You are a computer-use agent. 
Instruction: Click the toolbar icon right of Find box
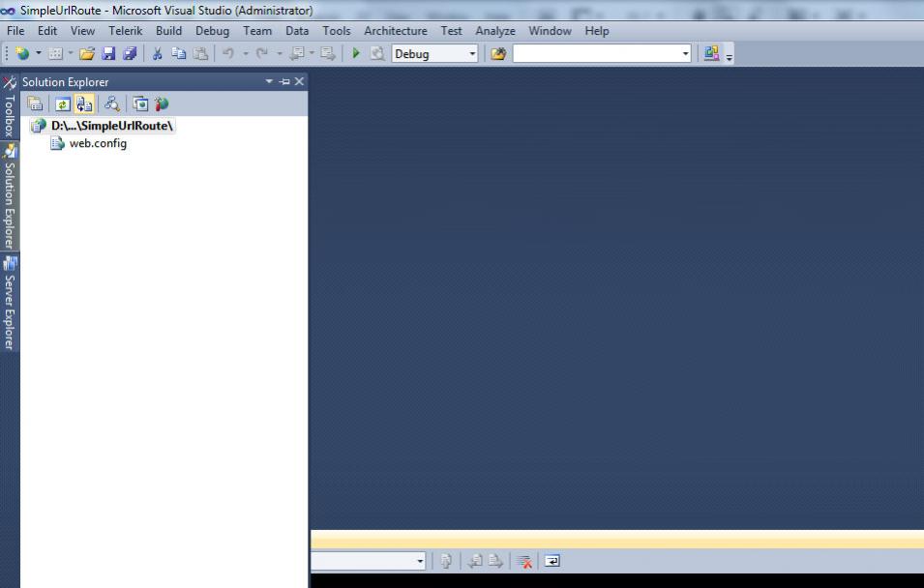point(711,53)
